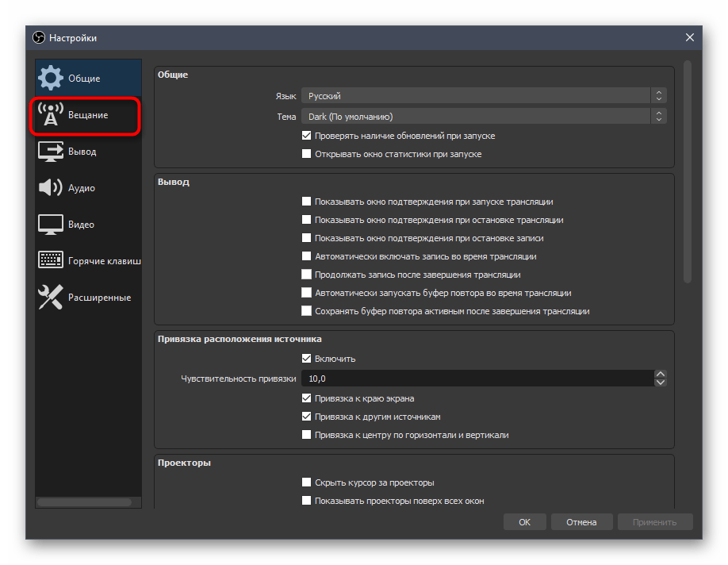Select the Горячие клавиши keyboard icon
728x565 pixels.
51,261
